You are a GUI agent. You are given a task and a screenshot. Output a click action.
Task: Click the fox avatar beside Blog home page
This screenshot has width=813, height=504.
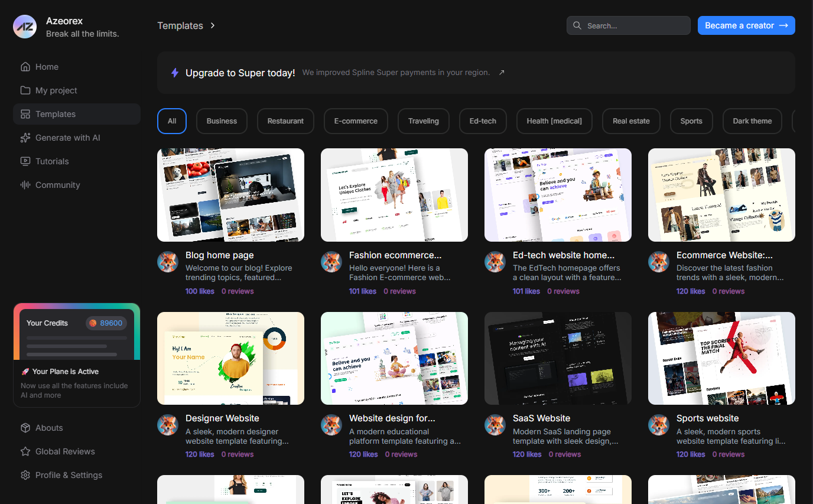tap(168, 262)
